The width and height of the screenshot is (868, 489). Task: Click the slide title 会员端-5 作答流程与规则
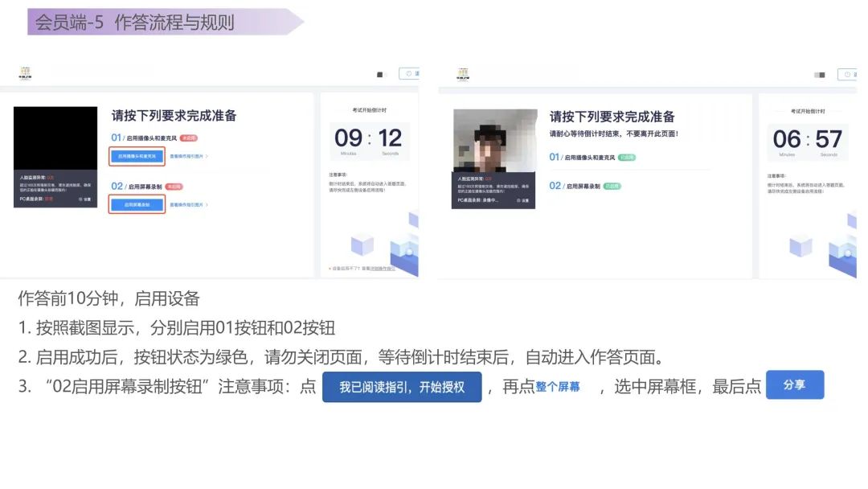[135, 23]
